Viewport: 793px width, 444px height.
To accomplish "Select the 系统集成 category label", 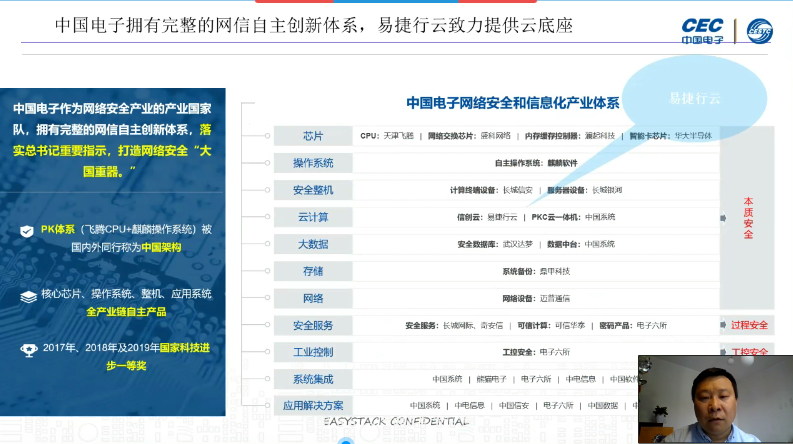I will tap(313, 379).
